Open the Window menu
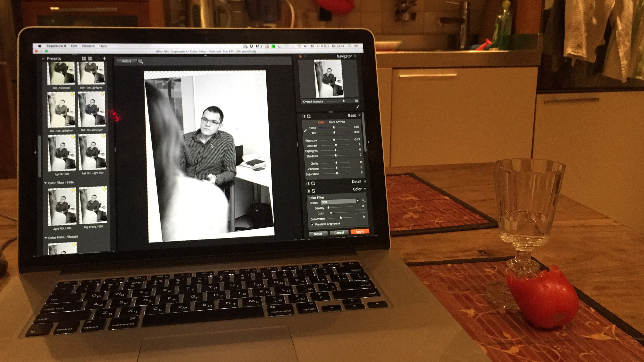The width and height of the screenshot is (644, 362). click(88, 46)
